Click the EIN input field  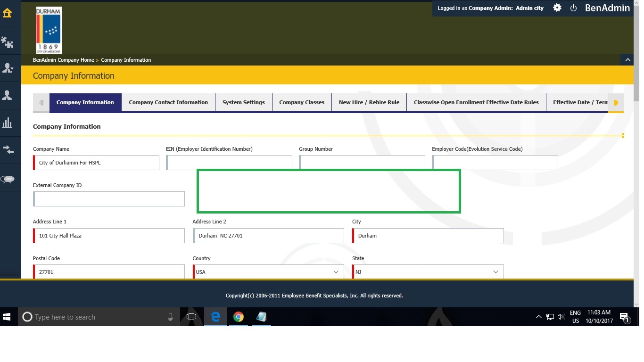(x=229, y=163)
